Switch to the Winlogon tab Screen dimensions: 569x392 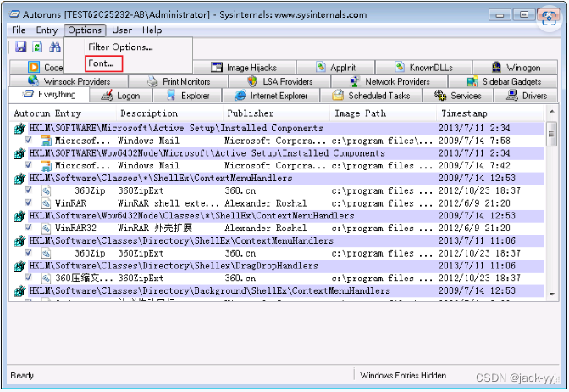516,68
